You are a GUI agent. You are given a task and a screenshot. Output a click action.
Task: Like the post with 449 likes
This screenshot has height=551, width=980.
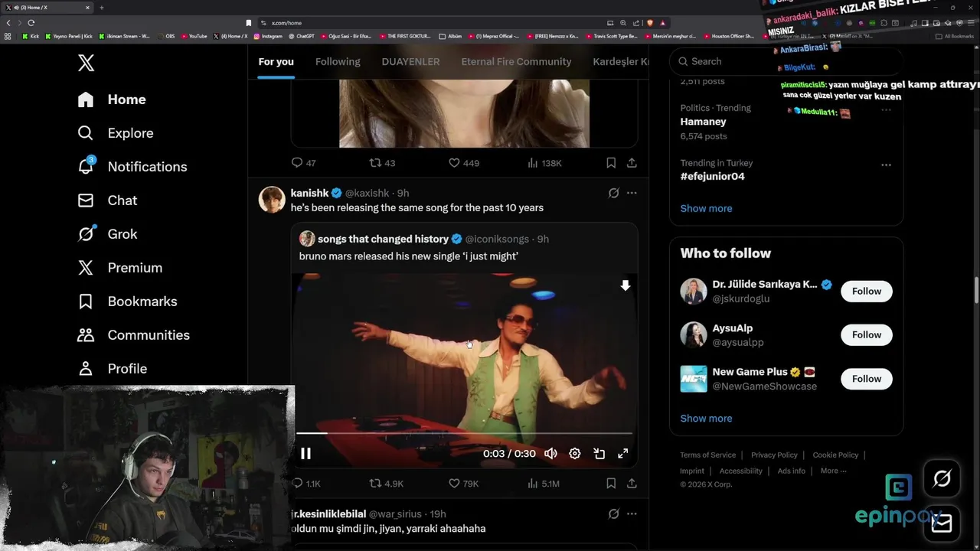coord(463,163)
